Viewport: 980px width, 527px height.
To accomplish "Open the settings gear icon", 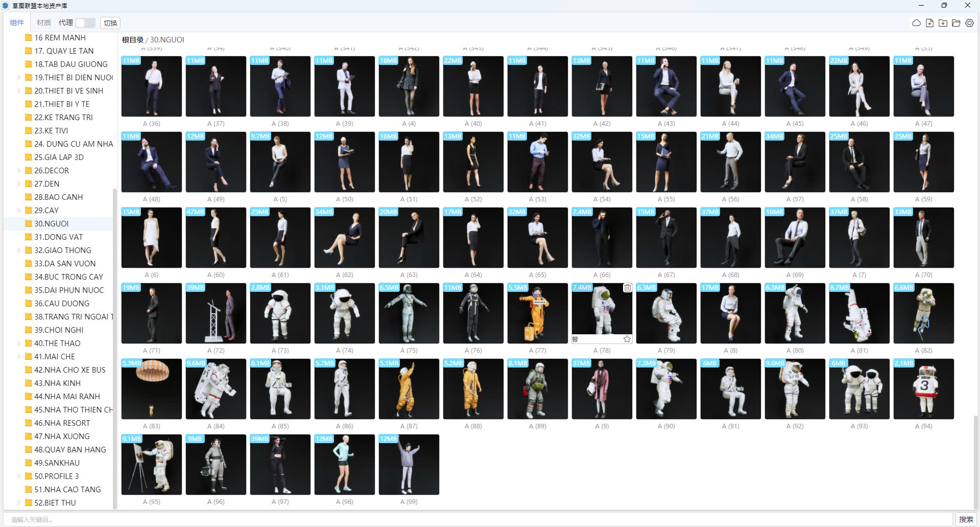I will (969, 23).
